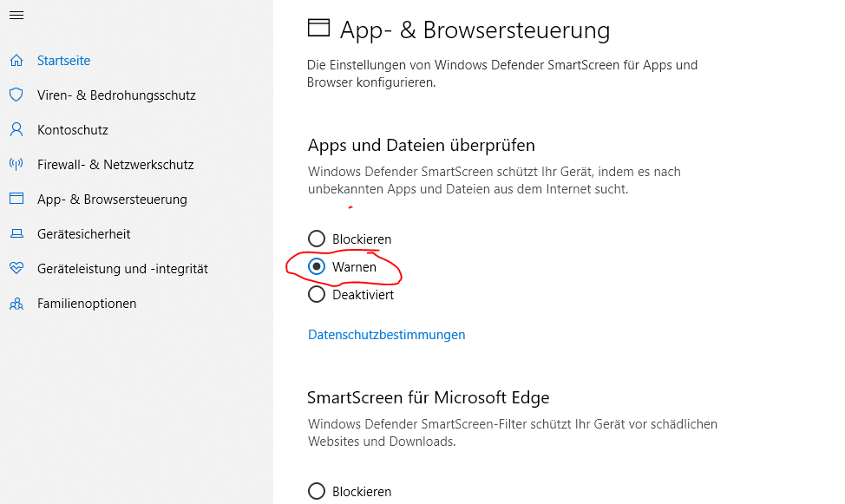Select Blockieren under Apps und Dateien überprüfen

317,239
